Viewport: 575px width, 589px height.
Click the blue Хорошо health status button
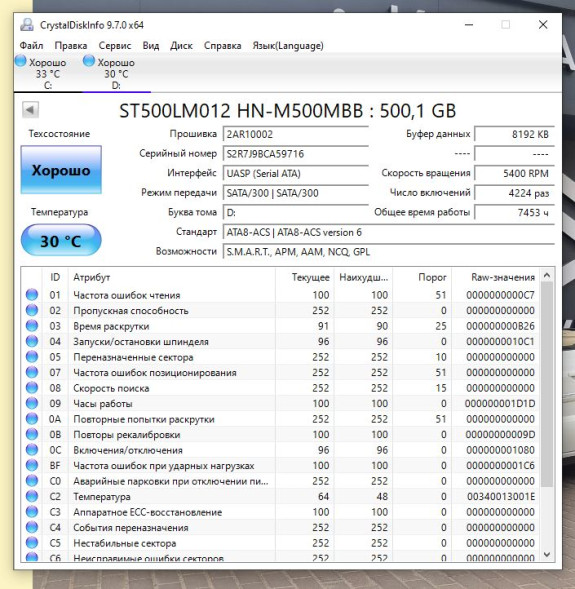[61, 170]
